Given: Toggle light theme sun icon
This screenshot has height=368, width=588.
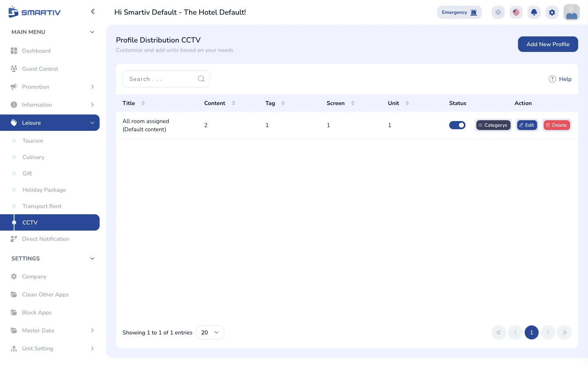Looking at the screenshot, I should pos(498,12).
